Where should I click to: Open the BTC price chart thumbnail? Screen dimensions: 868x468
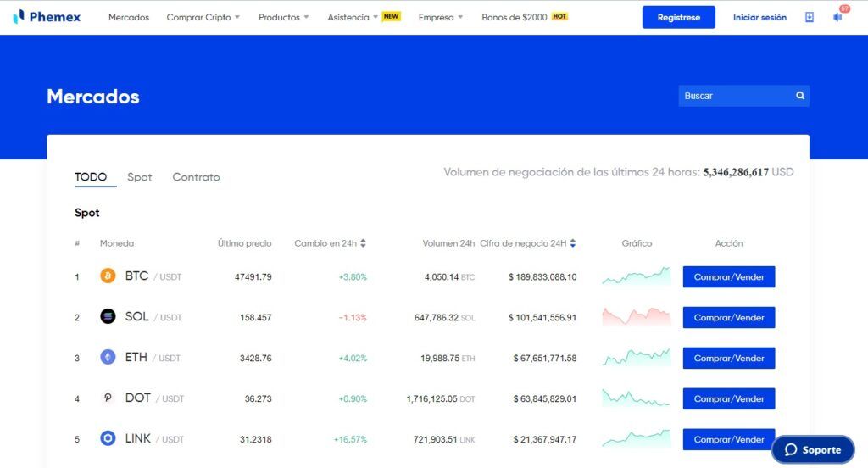636,276
